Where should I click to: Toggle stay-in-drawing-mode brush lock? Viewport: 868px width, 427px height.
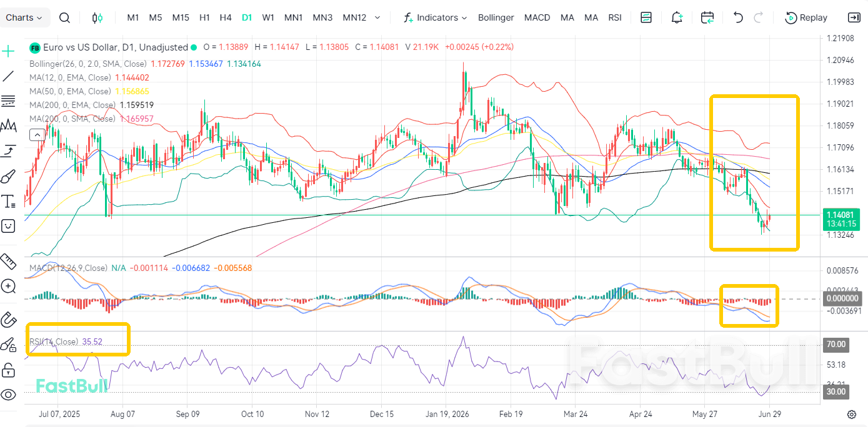click(x=8, y=345)
